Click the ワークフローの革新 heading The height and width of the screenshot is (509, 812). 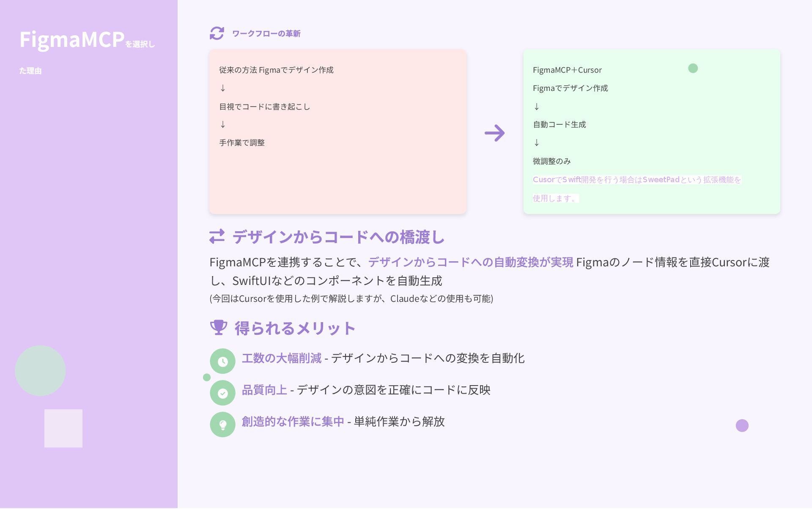tap(266, 34)
